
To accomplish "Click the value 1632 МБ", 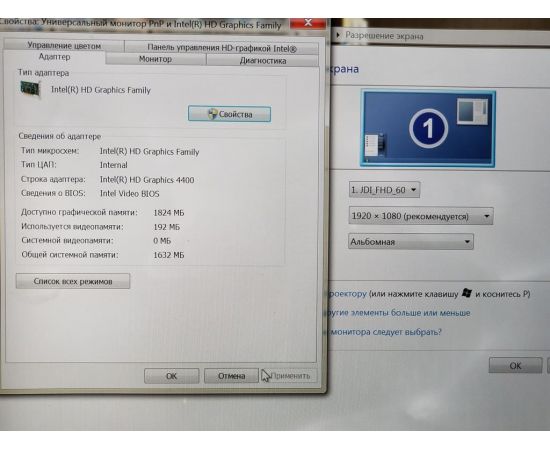I will tap(169, 255).
